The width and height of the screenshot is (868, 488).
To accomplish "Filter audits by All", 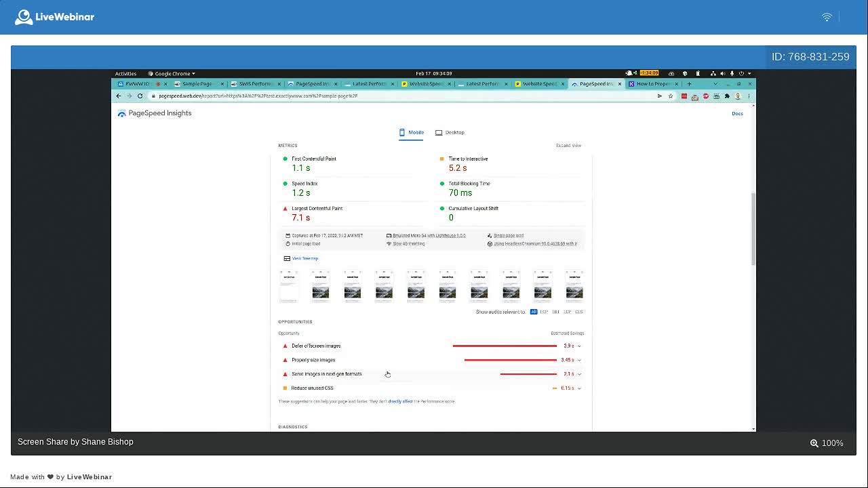I will point(534,312).
